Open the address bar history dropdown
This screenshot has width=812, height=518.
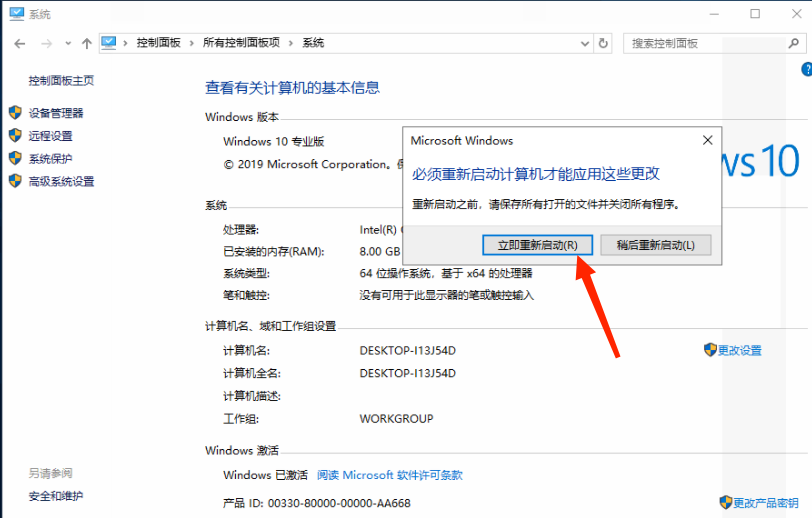(585, 44)
